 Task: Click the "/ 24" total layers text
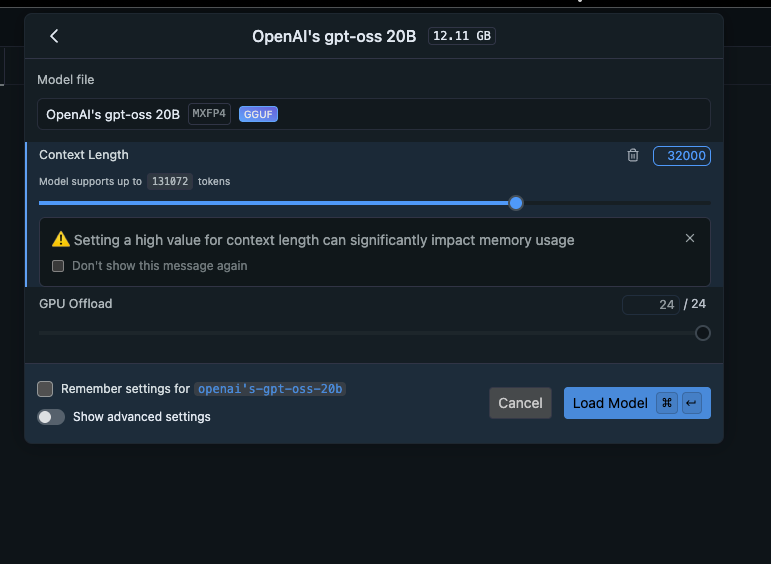tap(695, 304)
